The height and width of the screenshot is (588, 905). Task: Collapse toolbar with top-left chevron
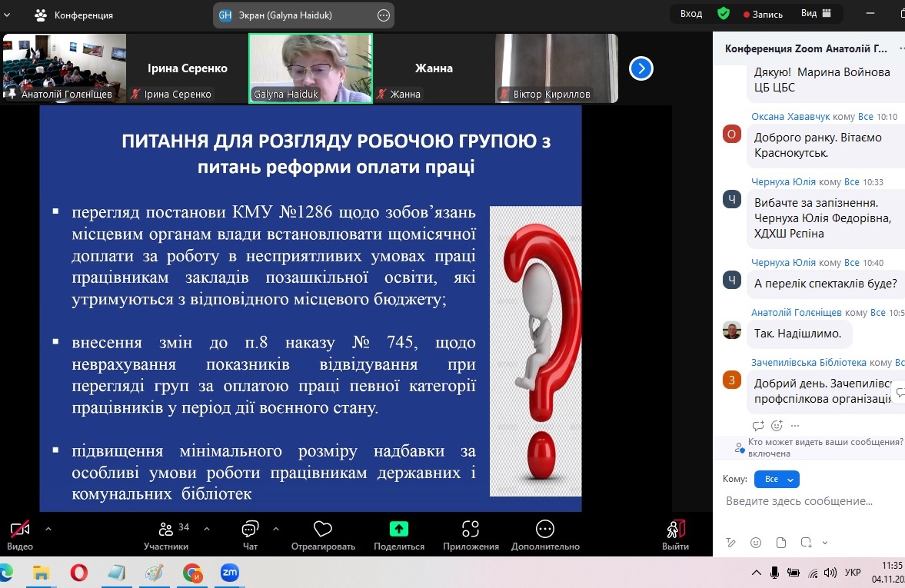tap(6, 15)
